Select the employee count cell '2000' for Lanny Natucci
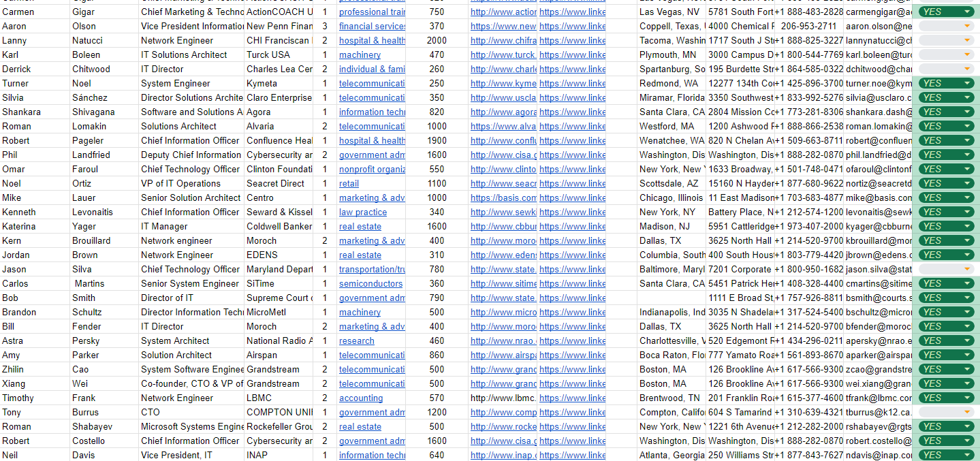Viewport: 980px width, 461px height. (437, 40)
